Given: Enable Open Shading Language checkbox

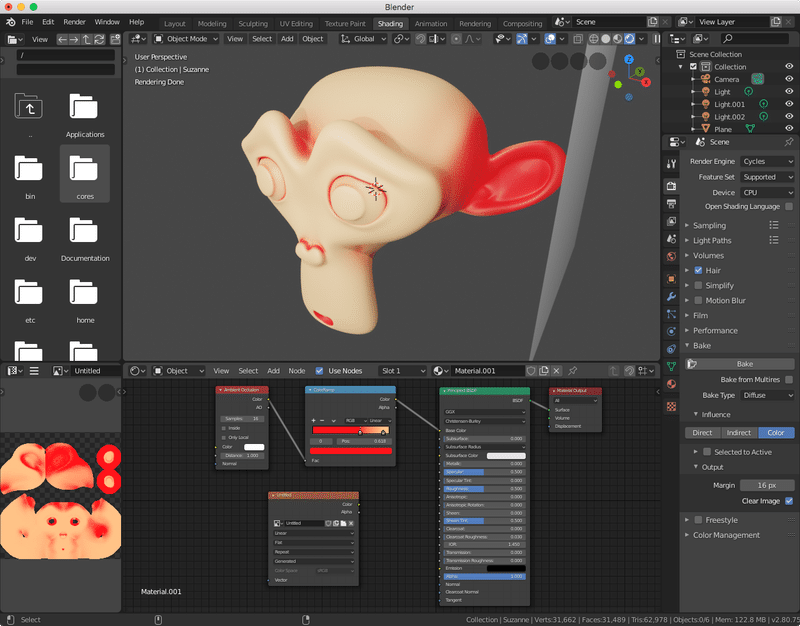Looking at the screenshot, I should 789,207.
